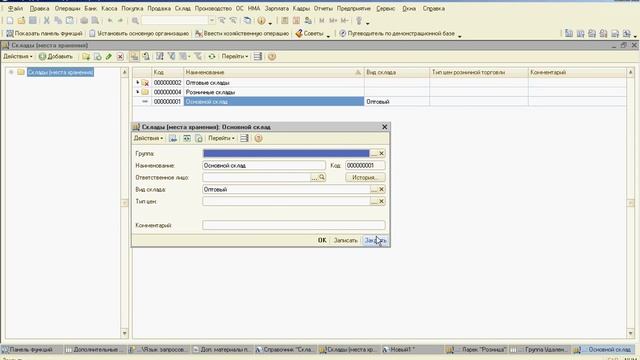Click the Наименование input field
Screen dimensions: 640x360
[264, 166]
